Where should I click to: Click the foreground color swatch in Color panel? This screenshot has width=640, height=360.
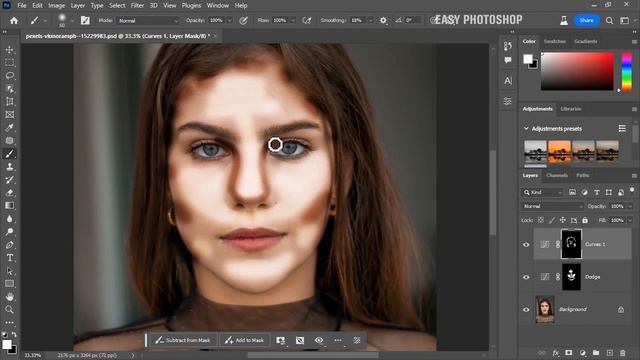pos(528,59)
